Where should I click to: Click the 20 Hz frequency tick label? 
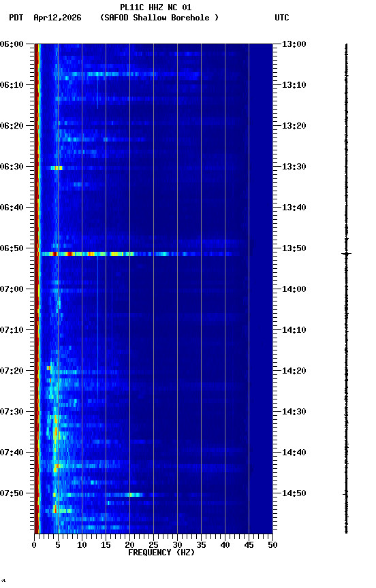point(129,545)
